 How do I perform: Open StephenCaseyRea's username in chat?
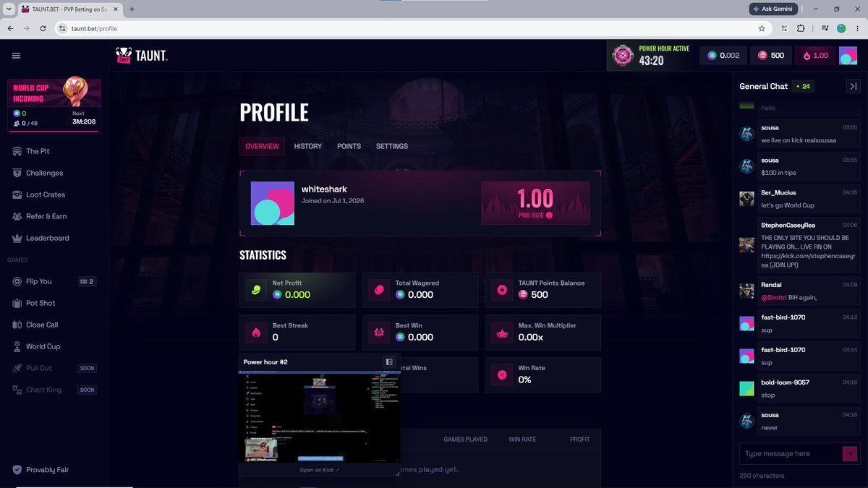788,225
